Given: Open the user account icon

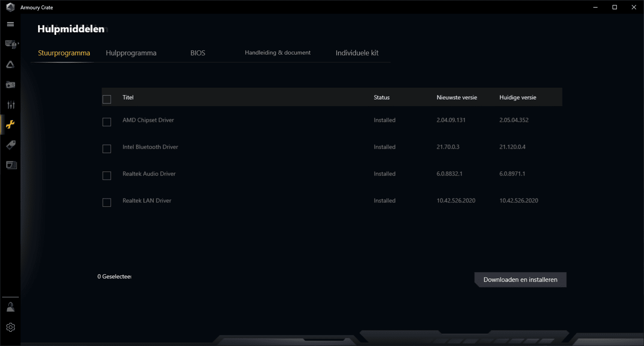Looking at the screenshot, I should point(10,307).
